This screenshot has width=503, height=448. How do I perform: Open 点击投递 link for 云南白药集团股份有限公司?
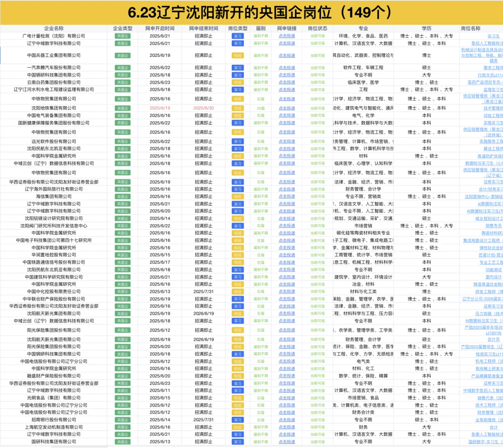click(287, 83)
